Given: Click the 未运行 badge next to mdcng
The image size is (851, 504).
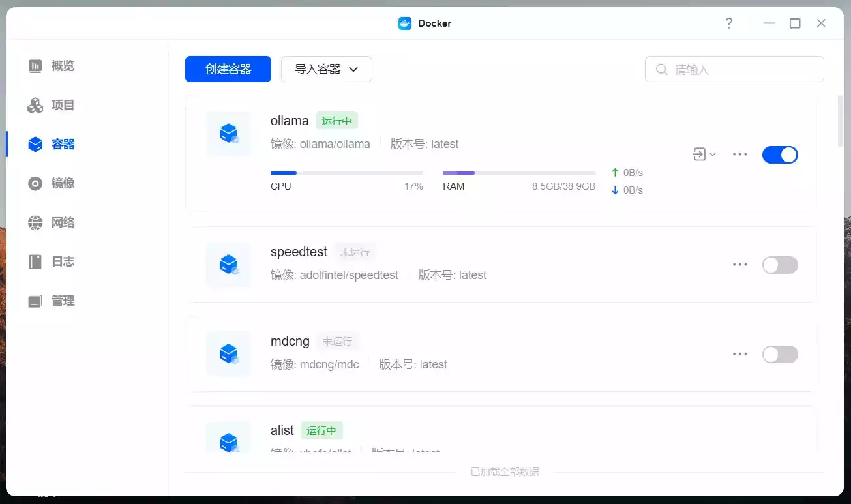Looking at the screenshot, I should 338,341.
